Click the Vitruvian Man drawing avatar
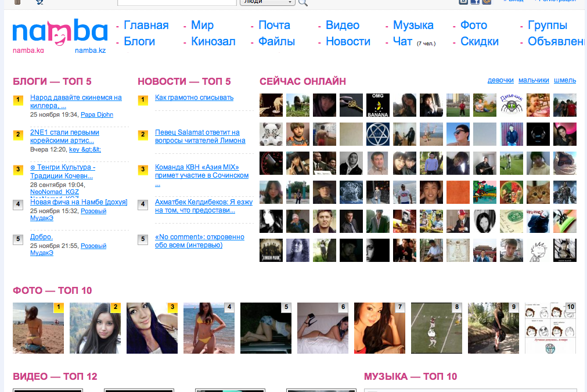Viewport: 587px width, 392px height. coord(458,250)
